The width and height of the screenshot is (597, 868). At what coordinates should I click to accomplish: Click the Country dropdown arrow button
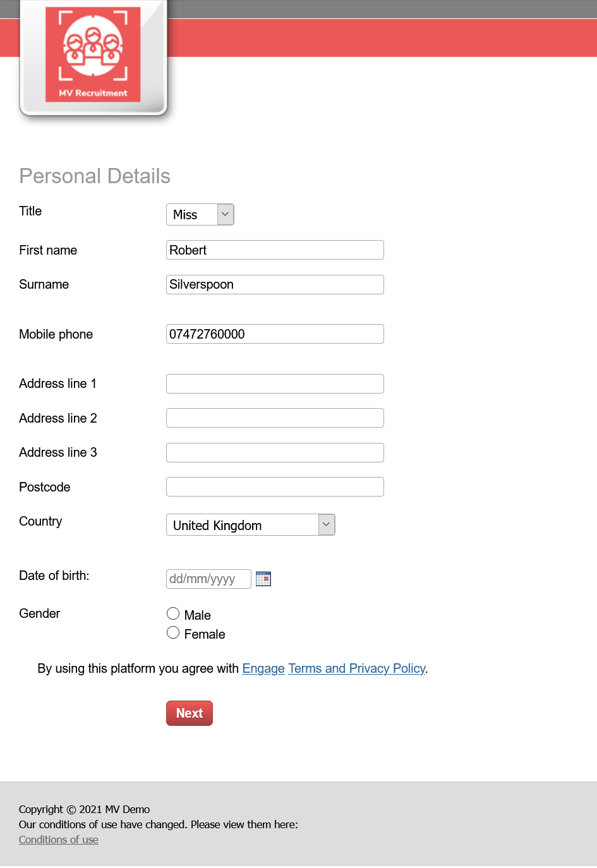click(327, 525)
